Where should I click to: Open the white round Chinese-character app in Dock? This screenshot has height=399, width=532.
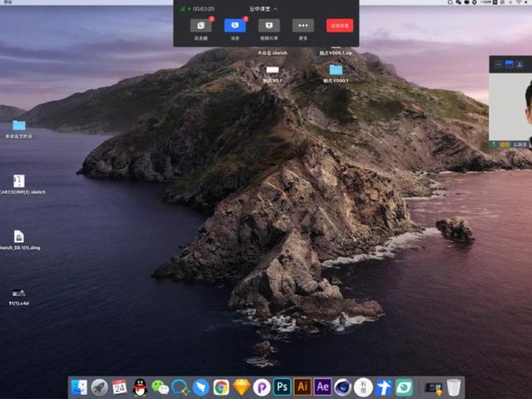(363, 388)
